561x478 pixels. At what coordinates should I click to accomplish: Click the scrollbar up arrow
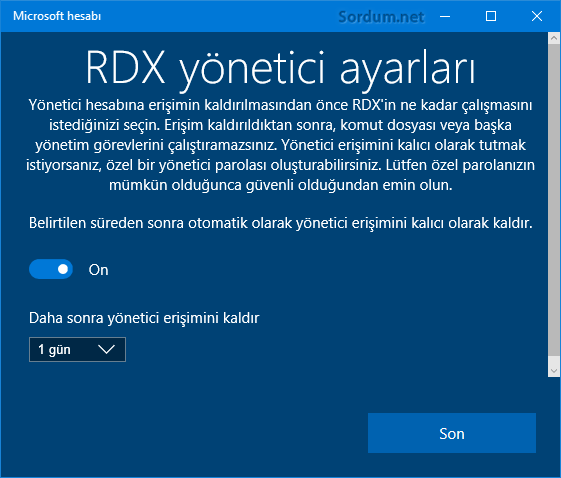(x=554, y=38)
